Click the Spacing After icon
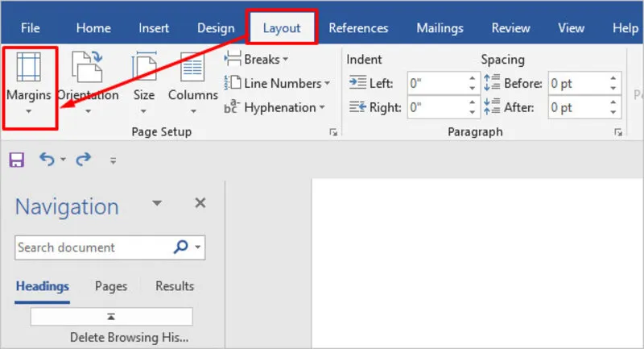The height and width of the screenshot is (349, 644). (x=492, y=106)
